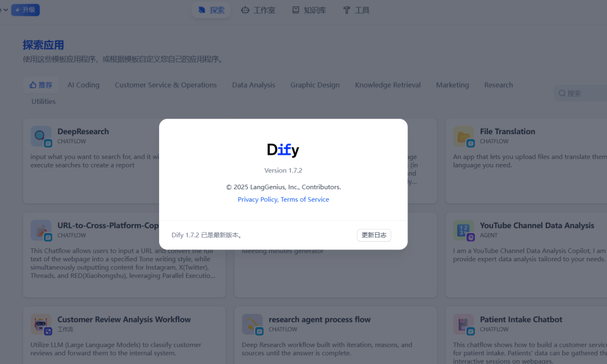The width and height of the screenshot is (607, 364).
Task: Open URL-to-Cross-Platform-Copywriting template title
Action: point(108,225)
